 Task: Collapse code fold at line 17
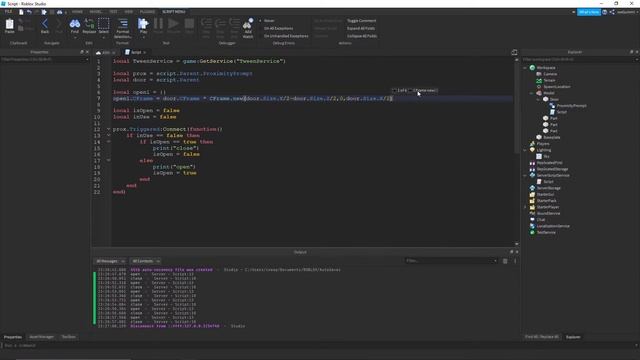[x=109, y=160]
